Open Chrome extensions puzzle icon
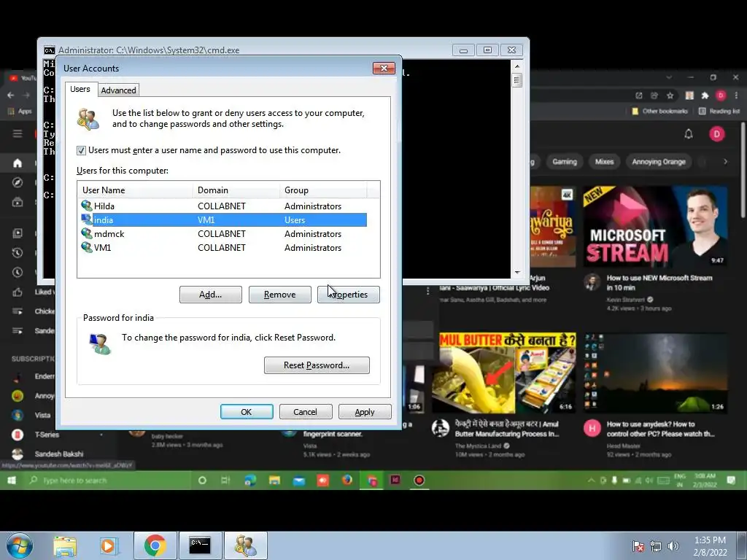 [705, 96]
